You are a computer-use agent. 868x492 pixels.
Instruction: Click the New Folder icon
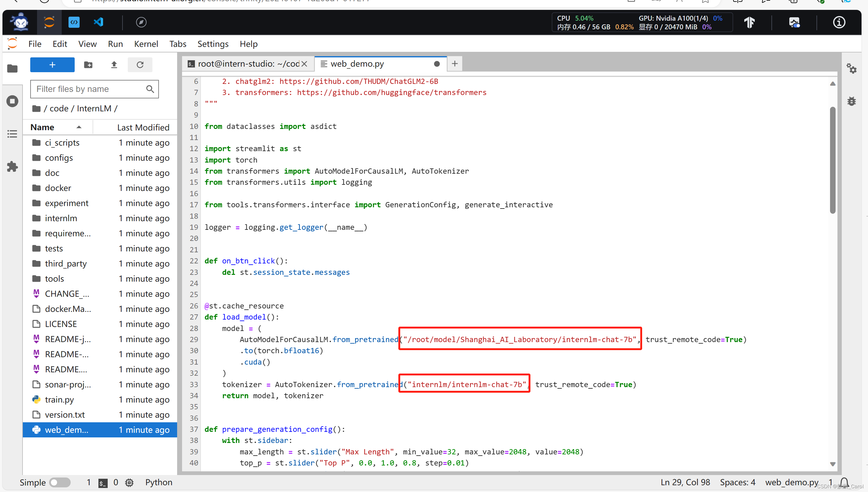(x=88, y=64)
